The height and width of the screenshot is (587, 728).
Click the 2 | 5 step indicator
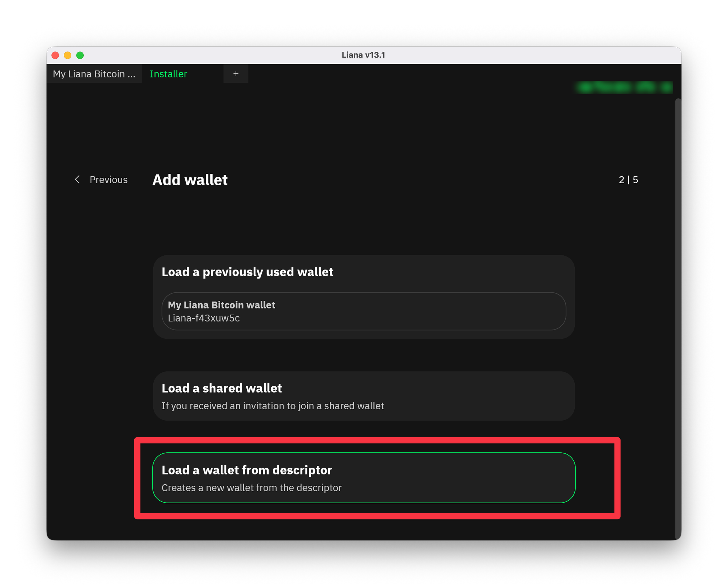[628, 180]
